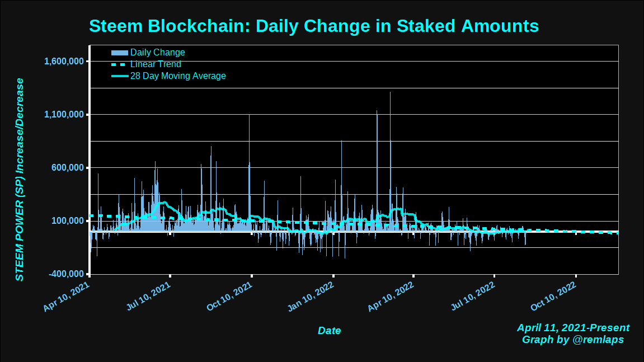Click the Apr 10, 2021 date tick label
Viewport: 644px width, 362px height.
tap(67, 297)
